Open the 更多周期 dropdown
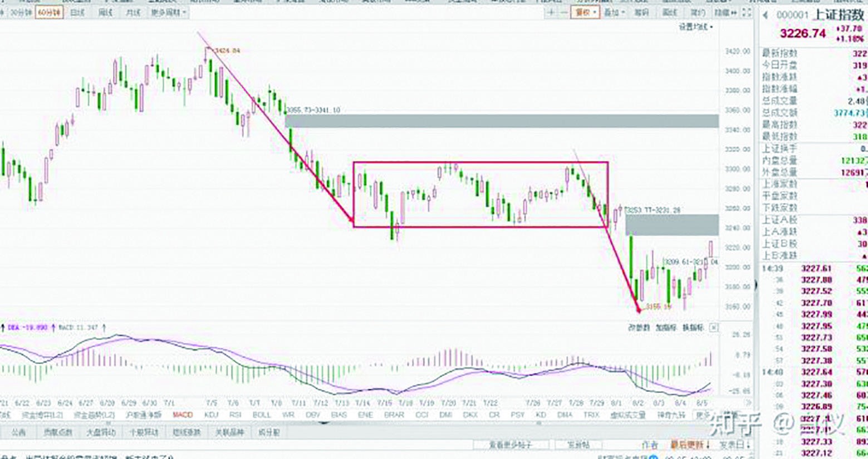Viewport: 868px width, 459px height. [169, 12]
